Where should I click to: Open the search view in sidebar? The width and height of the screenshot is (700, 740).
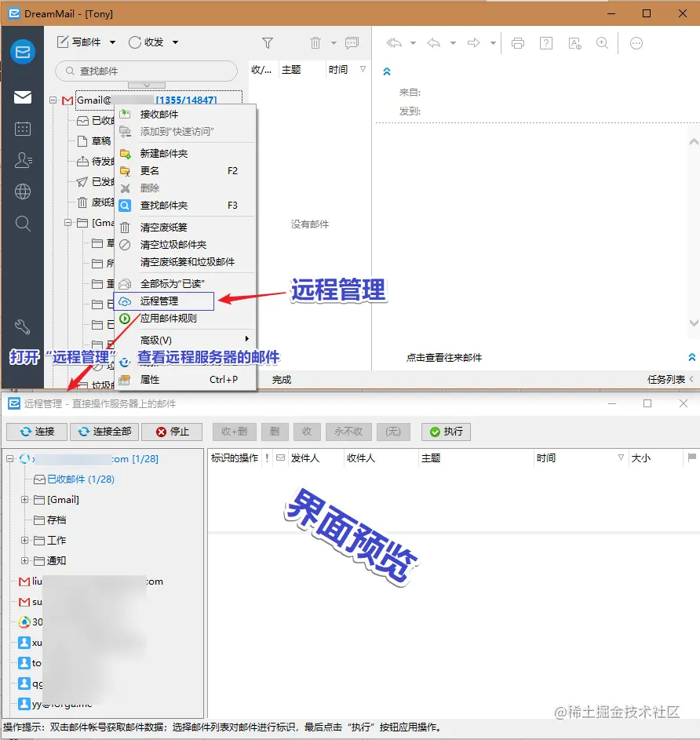click(x=23, y=223)
